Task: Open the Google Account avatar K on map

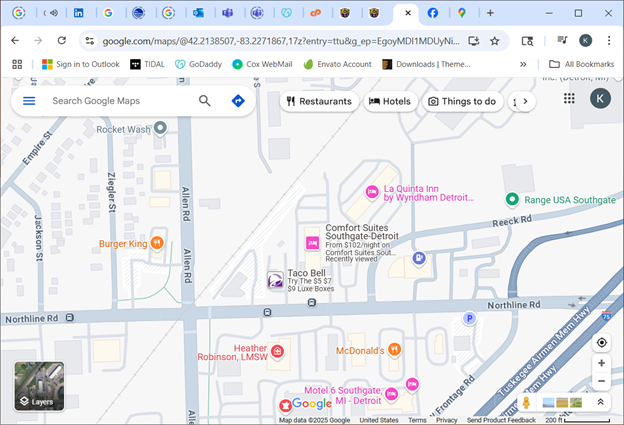Action: pyautogui.click(x=600, y=98)
